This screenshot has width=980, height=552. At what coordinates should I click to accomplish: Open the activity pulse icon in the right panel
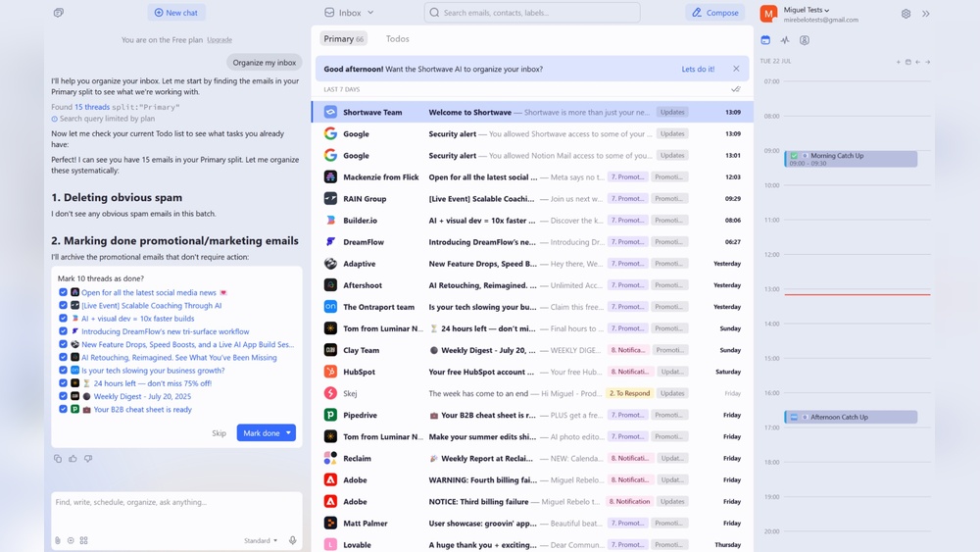coord(785,40)
